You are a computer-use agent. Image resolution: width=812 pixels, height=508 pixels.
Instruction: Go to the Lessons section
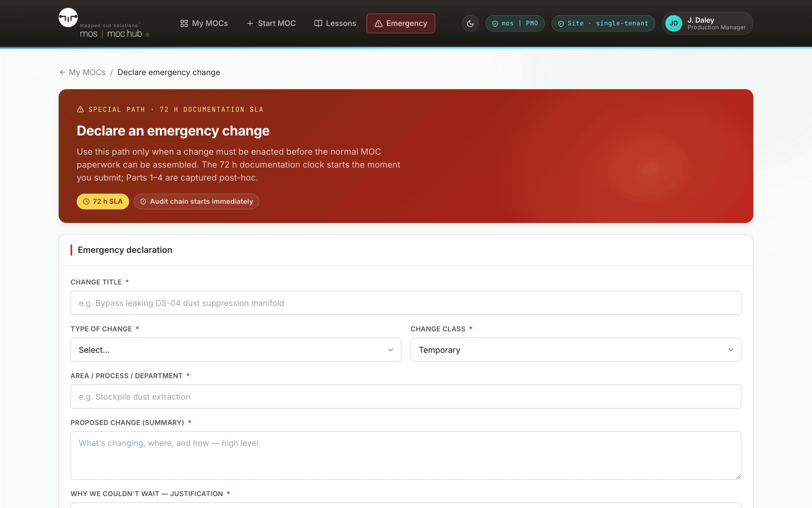click(x=335, y=23)
